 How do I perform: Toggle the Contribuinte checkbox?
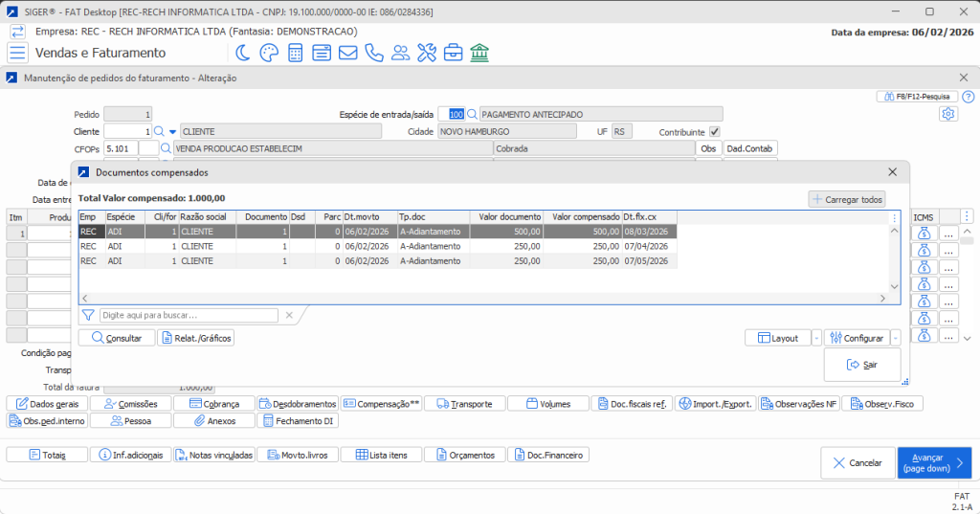pos(714,131)
